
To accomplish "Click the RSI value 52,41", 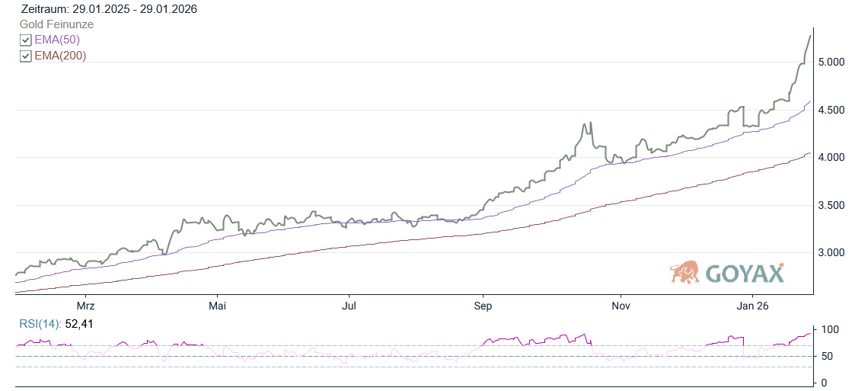I will point(81,324).
